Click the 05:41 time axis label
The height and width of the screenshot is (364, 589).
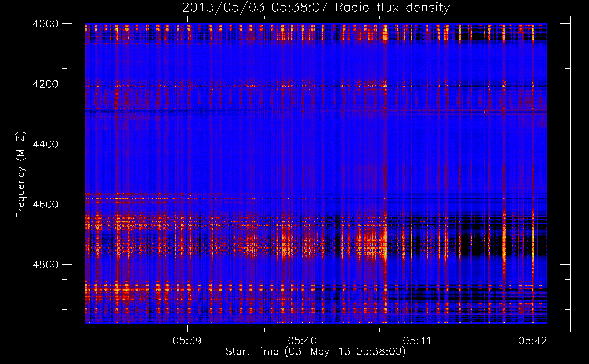[x=418, y=341]
